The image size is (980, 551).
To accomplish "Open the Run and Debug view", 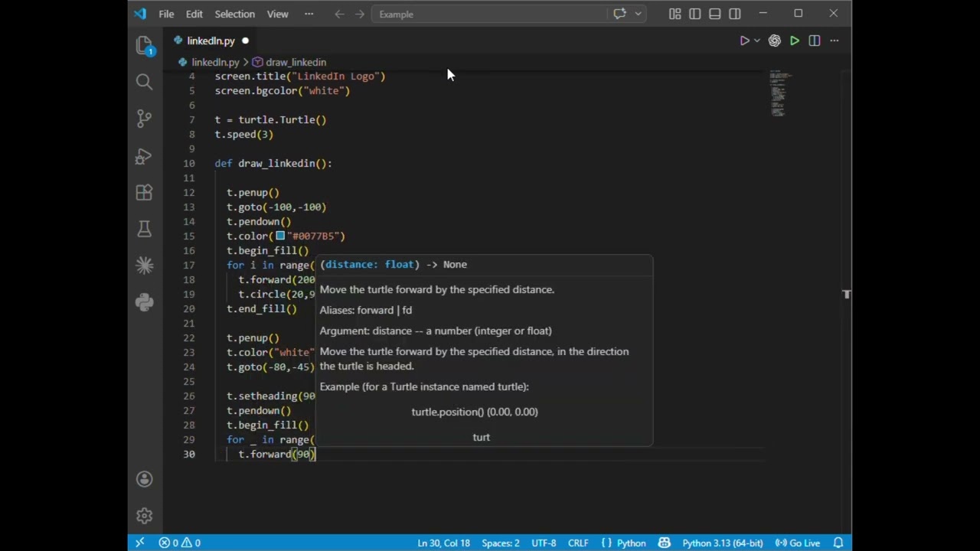I will click(144, 156).
